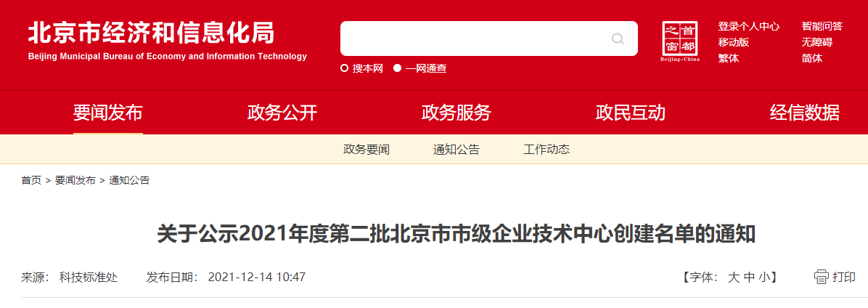Switch to the 通知公告 sub-tab

click(456, 150)
